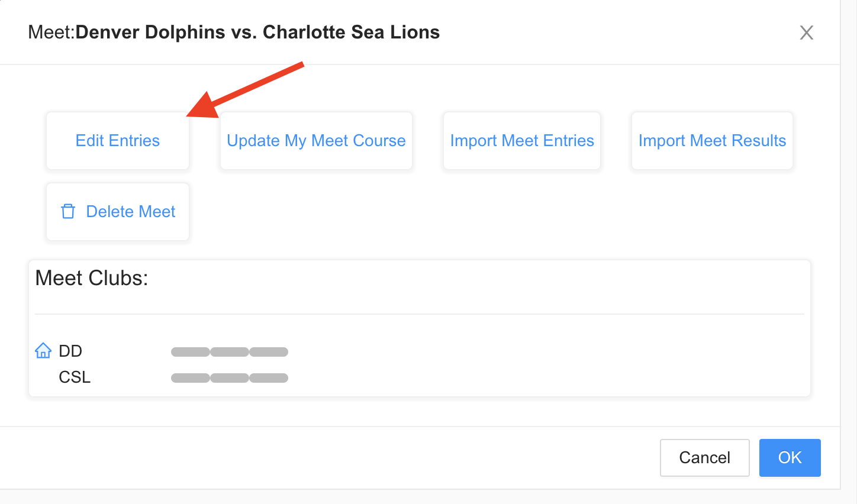Click the Delete Meet button label
This screenshot has width=857, height=504.
pos(131,212)
